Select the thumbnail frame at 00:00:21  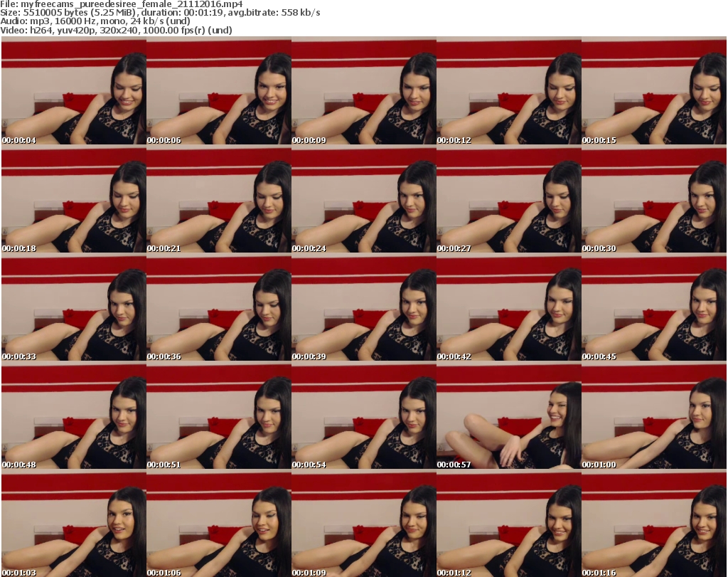(x=219, y=198)
